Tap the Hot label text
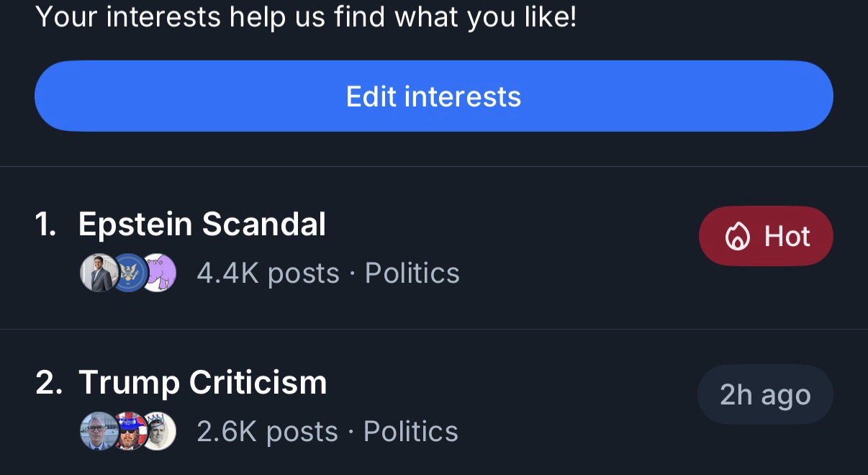The width and height of the screenshot is (868, 475). [x=787, y=237]
